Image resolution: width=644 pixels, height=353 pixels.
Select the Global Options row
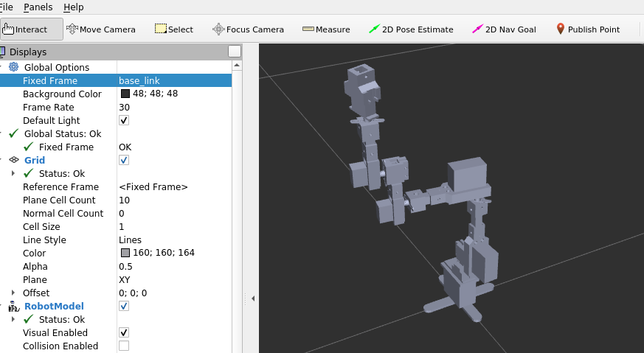[57, 67]
